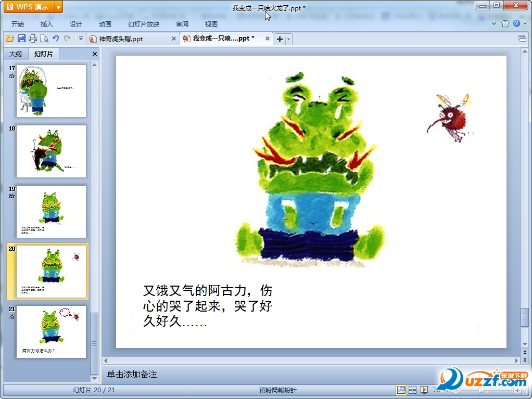Screen dimensions: 532x399
Task: Click the editor vertical scrollbar thumb
Action: pos(525,317)
